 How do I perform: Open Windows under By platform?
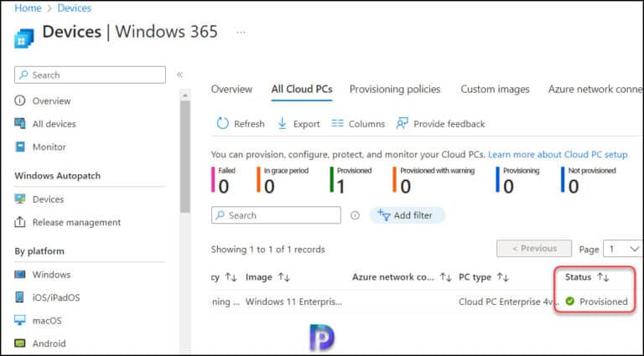click(51, 275)
